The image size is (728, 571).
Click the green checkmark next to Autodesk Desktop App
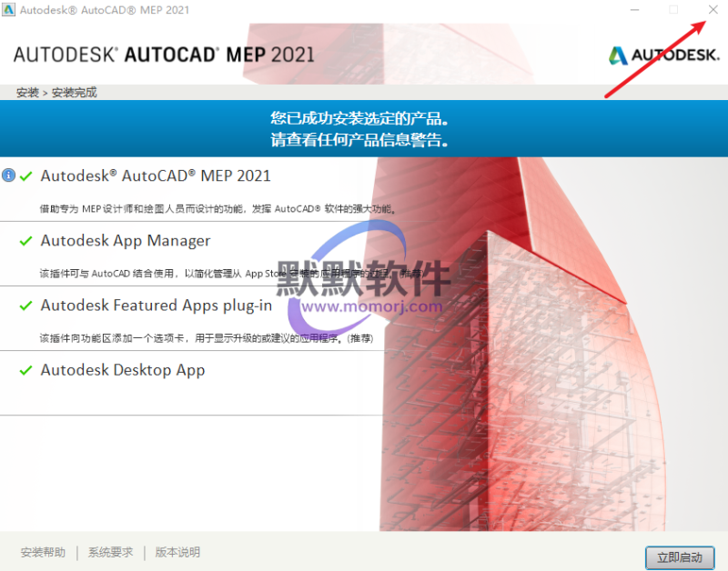pyautogui.click(x=26, y=371)
